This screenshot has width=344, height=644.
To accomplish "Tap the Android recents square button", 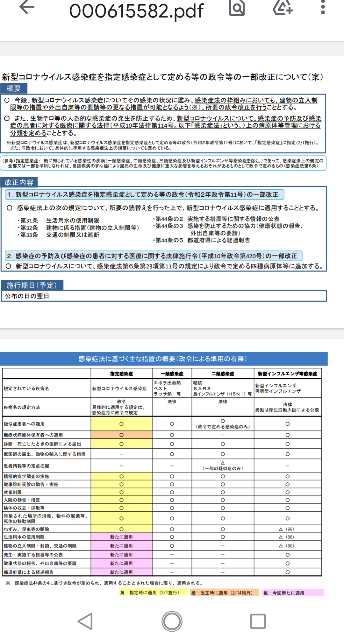I will (x=258, y=621).
